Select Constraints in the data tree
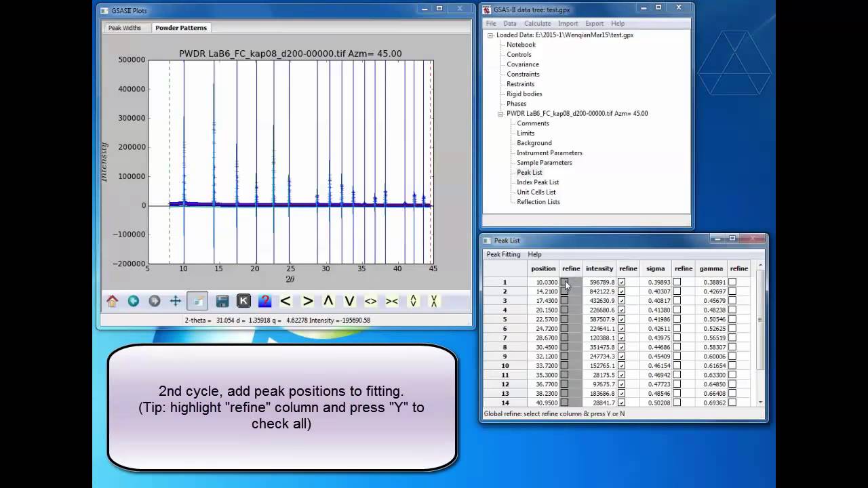The width and height of the screenshot is (868, 488). pyautogui.click(x=524, y=75)
